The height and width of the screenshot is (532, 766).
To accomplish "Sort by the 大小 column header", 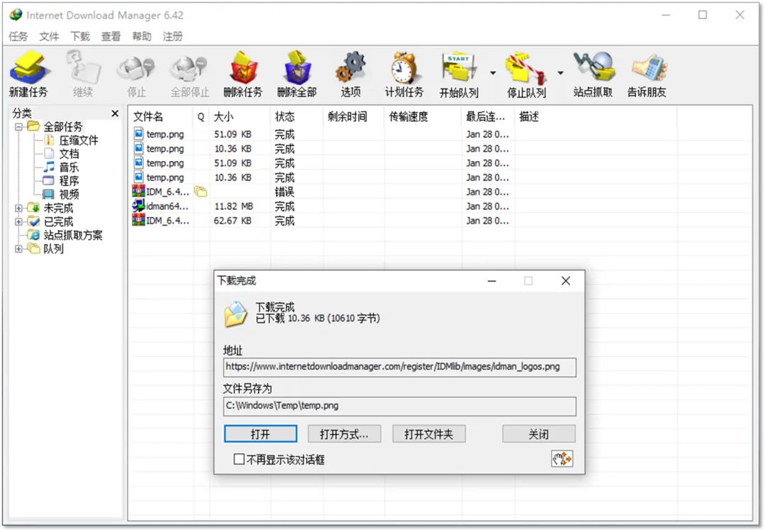I will [240, 117].
